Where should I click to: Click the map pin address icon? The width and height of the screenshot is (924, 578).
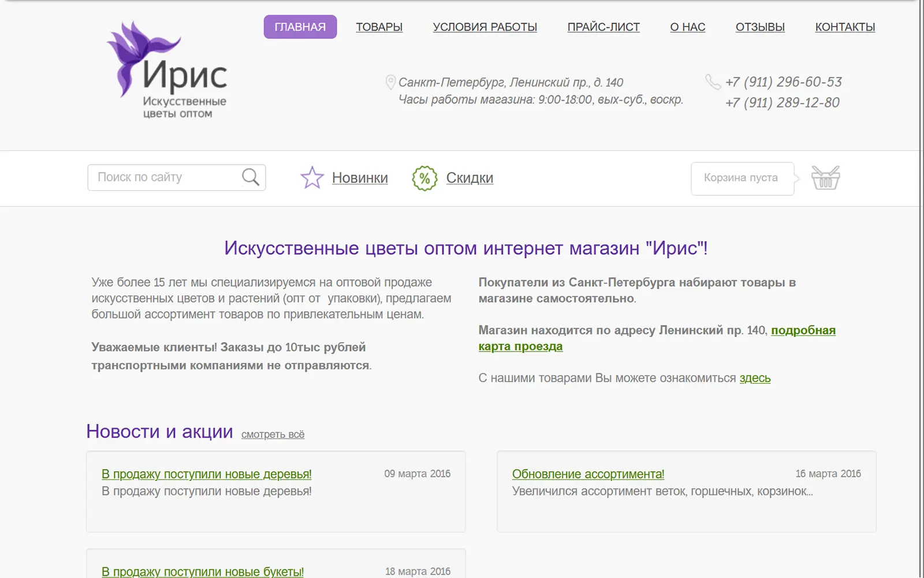(390, 82)
